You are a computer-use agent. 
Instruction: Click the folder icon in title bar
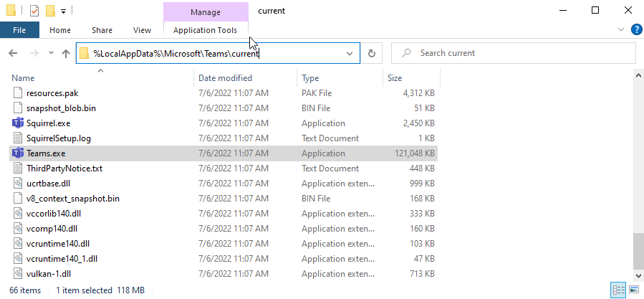(11, 11)
